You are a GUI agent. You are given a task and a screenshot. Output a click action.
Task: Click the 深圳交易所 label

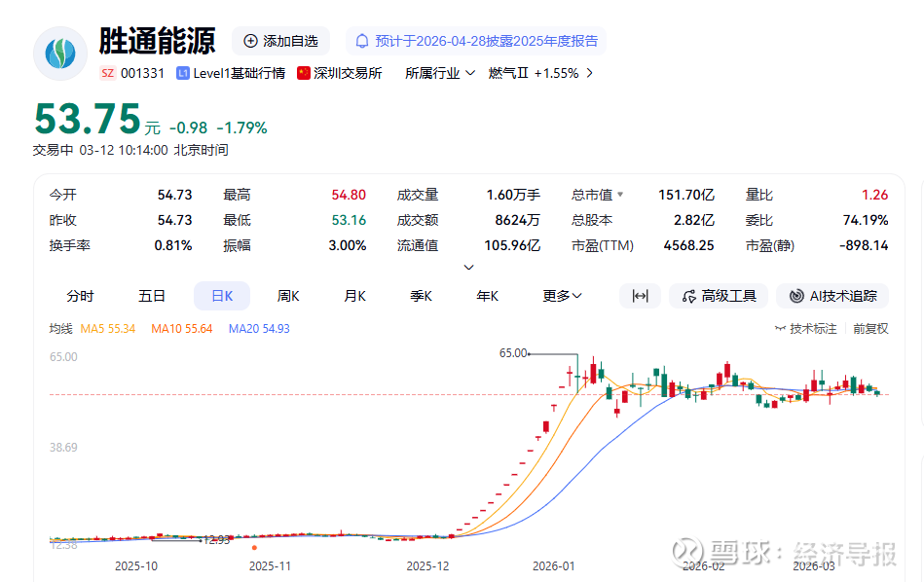tap(348, 73)
